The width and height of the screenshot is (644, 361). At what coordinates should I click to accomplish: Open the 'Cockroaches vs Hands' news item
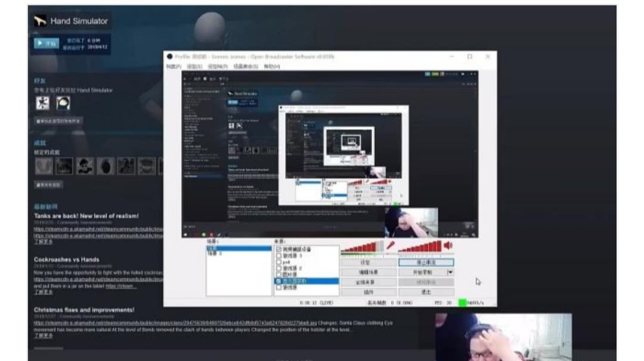coord(67,259)
